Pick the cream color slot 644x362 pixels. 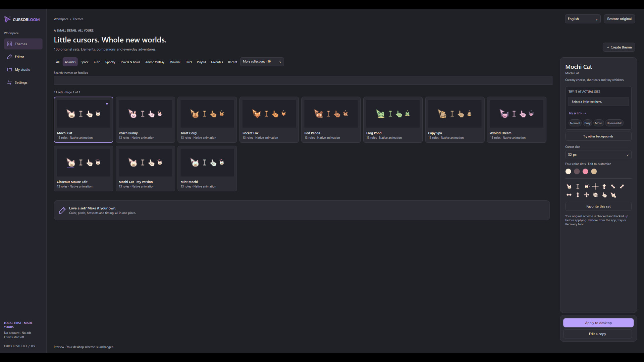point(568,172)
